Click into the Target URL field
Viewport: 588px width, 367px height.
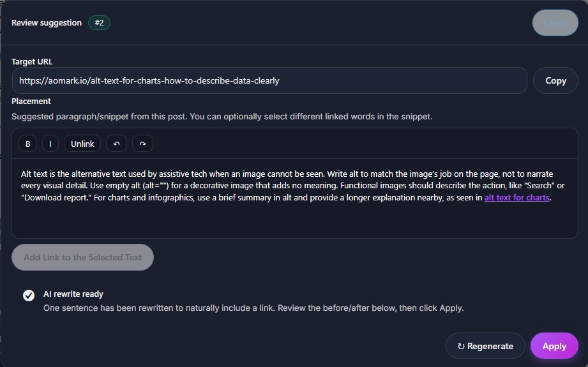coord(269,80)
